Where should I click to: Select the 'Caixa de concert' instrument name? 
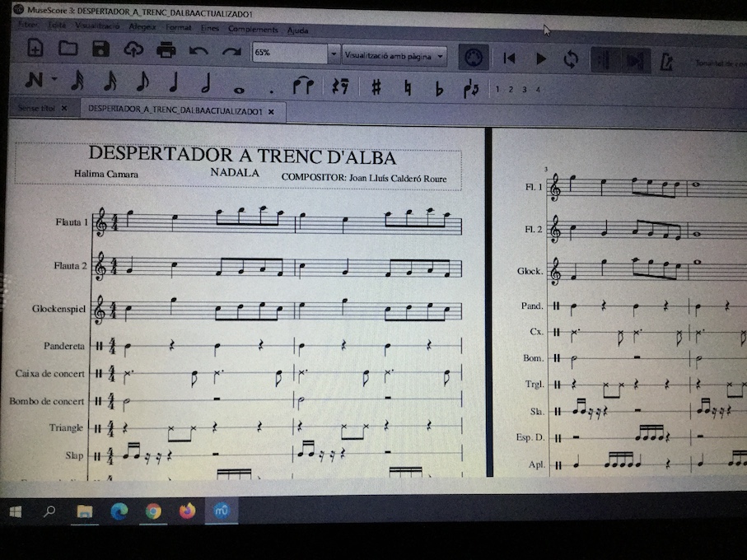49,373
